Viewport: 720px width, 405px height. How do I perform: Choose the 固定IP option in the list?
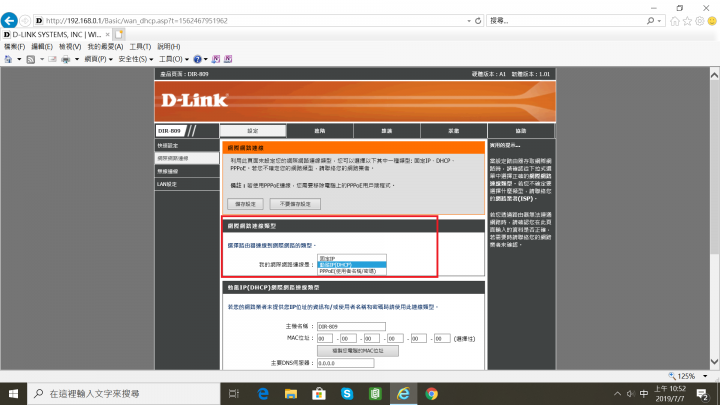(352, 259)
